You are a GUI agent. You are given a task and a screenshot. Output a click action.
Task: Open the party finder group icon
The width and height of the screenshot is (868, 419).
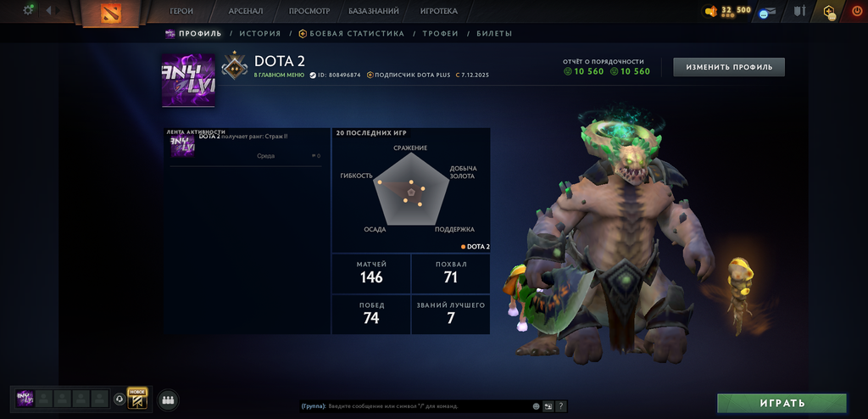(168, 399)
